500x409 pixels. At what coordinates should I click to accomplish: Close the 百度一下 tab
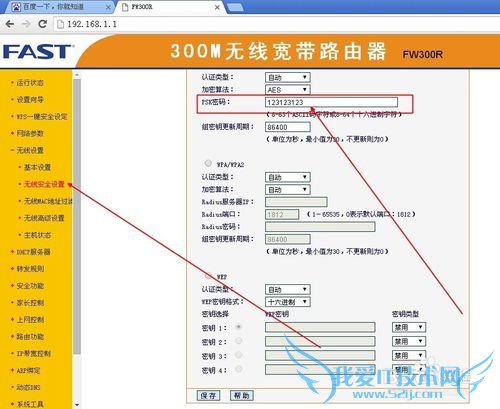(x=108, y=7)
